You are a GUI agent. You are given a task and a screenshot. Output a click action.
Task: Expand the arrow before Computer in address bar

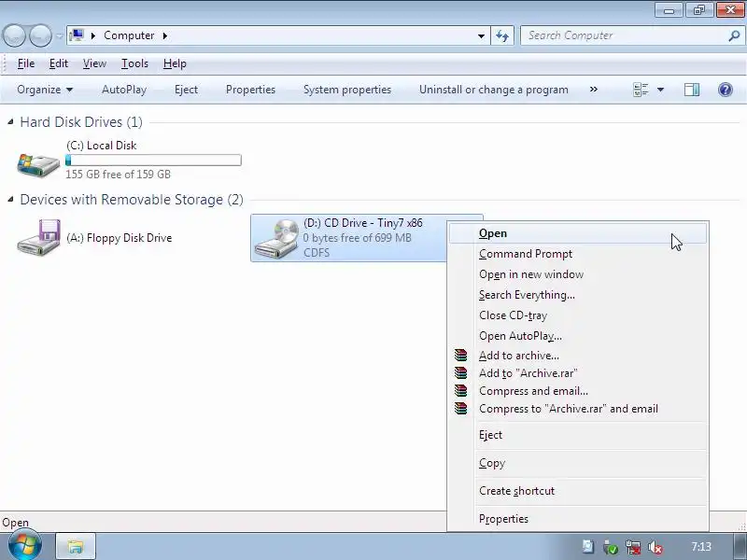pos(93,35)
